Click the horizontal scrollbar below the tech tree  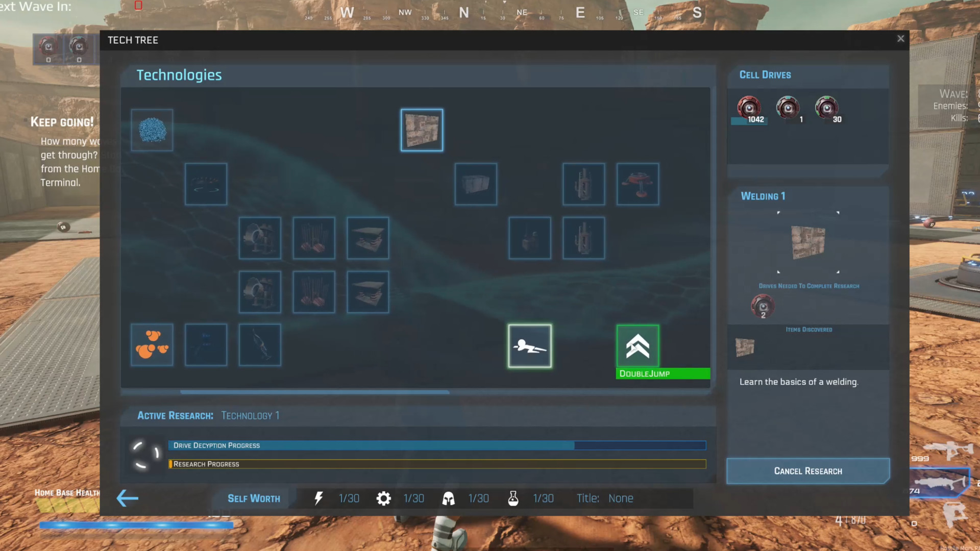(314, 392)
